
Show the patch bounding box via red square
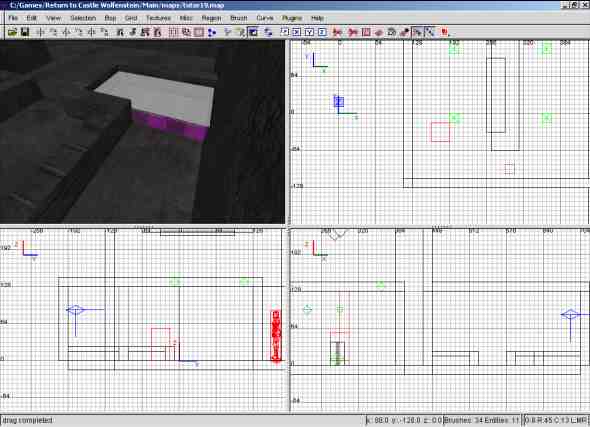[x=366, y=32]
